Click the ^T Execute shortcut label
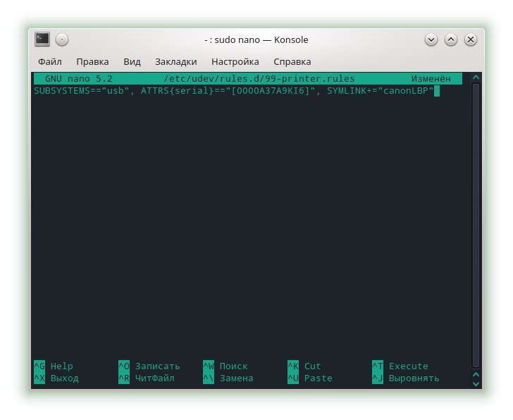Screen dimensions: 513x420 click(x=400, y=366)
